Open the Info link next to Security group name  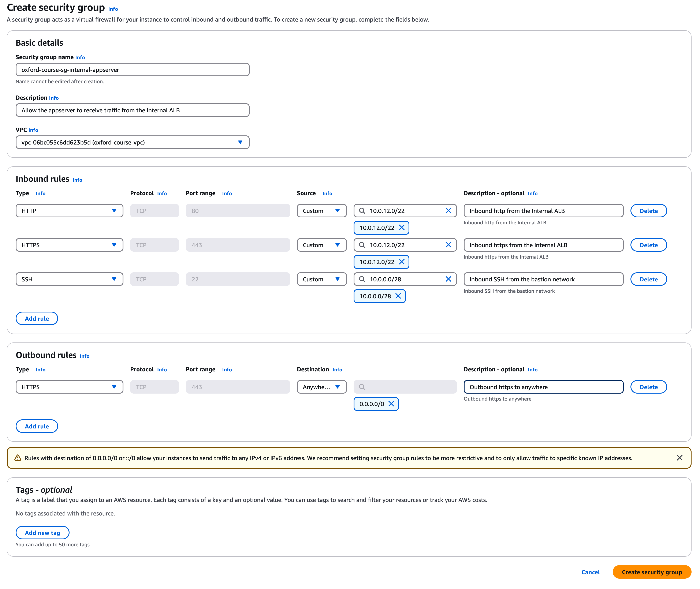80,57
